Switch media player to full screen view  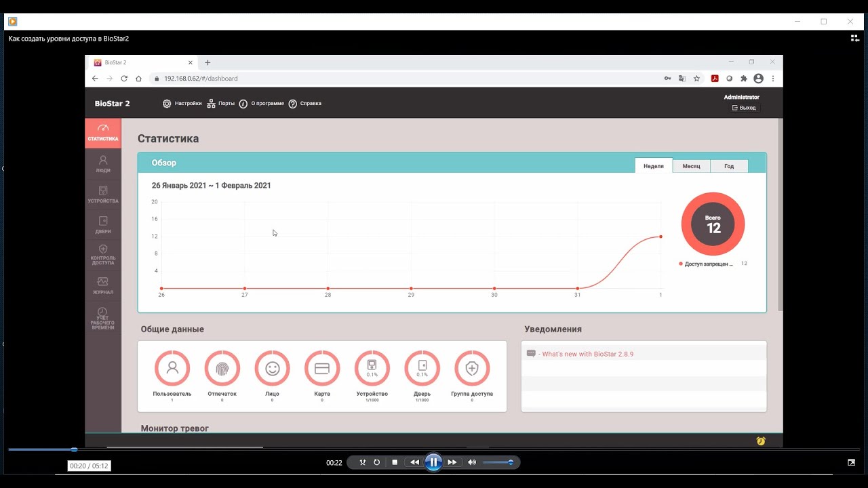tap(851, 462)
